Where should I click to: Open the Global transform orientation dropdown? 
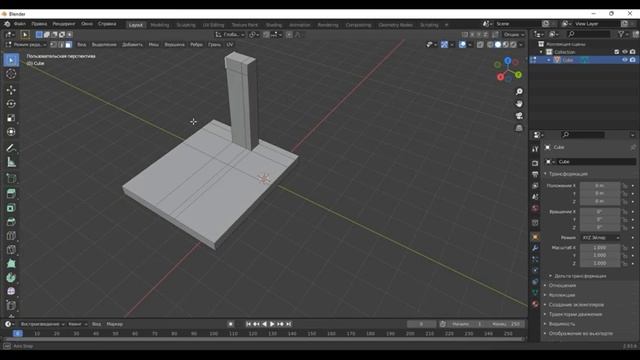point(230,35)
